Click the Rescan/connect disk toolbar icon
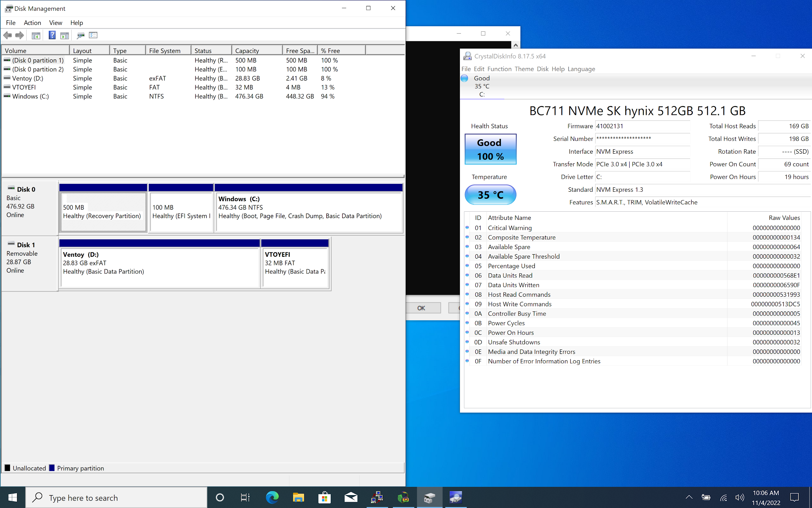This screenshot has height=508, width=812. (x=80, y=35)
